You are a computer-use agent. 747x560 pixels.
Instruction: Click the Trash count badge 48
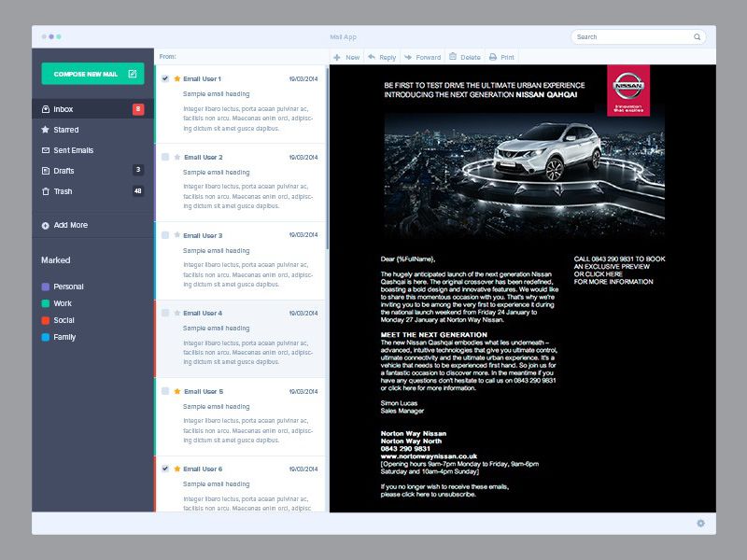pos(138,191)
